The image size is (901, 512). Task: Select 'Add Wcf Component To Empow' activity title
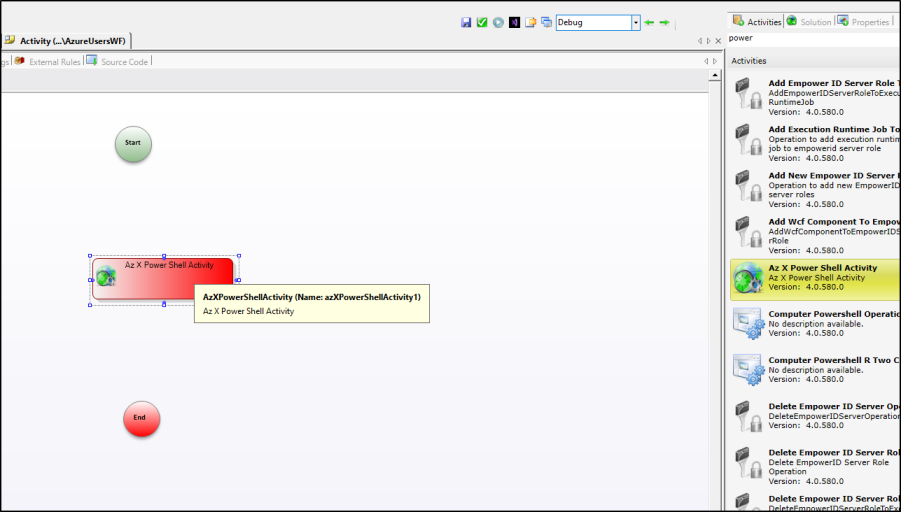(834, 222)
